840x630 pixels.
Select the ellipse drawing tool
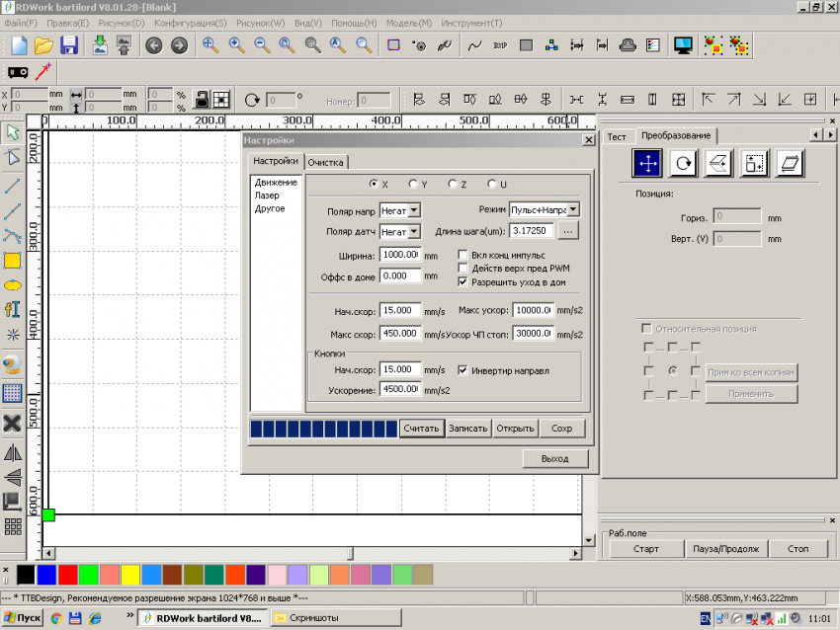point(13,285)
